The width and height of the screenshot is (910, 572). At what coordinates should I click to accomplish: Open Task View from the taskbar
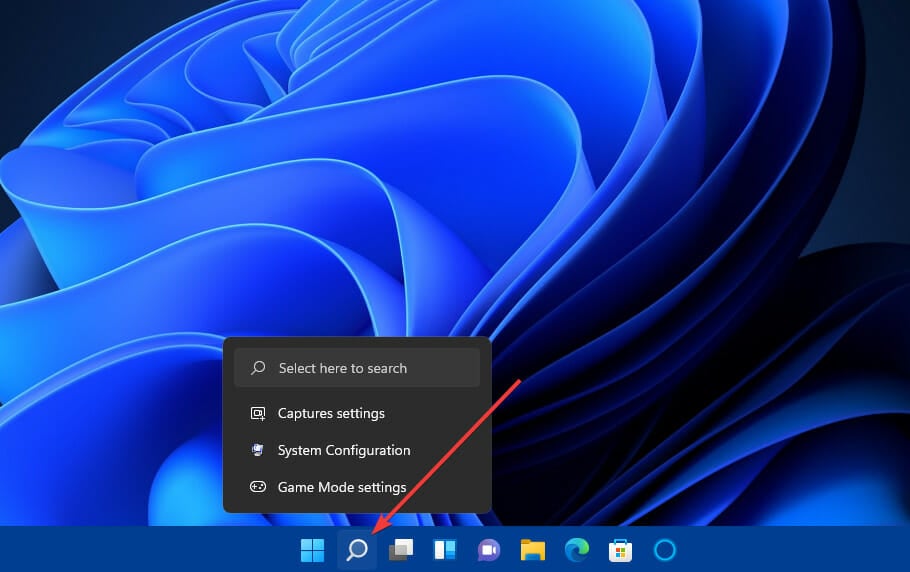[401, 550]
